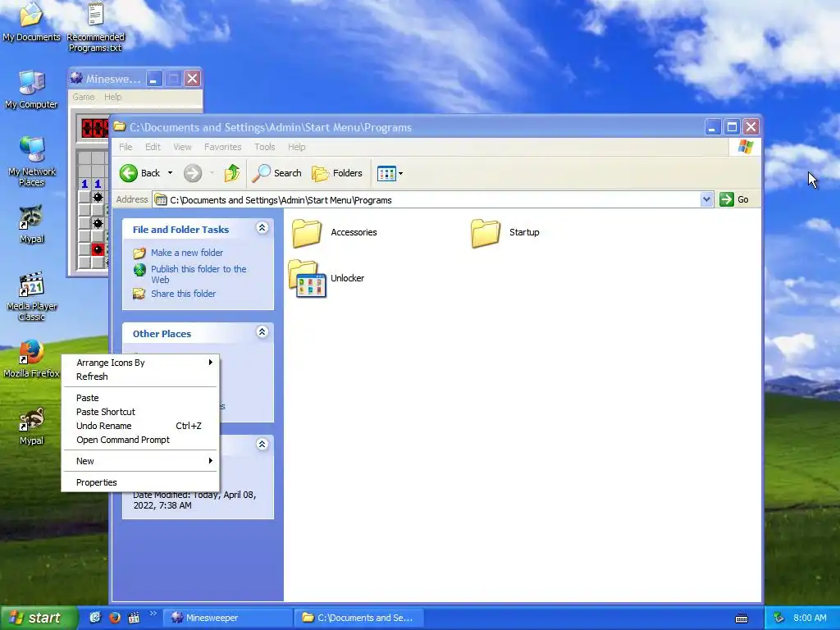Click the green Go button

click(x=734, y=200)
